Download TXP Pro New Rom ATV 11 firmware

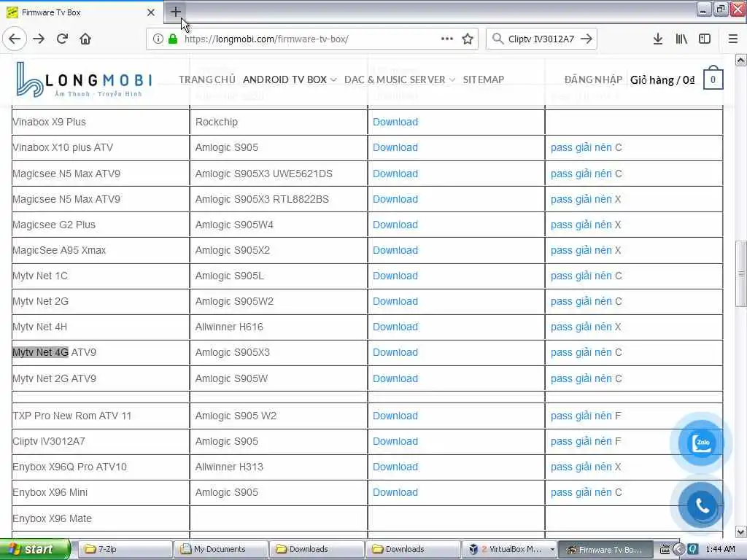pos(395,416)
